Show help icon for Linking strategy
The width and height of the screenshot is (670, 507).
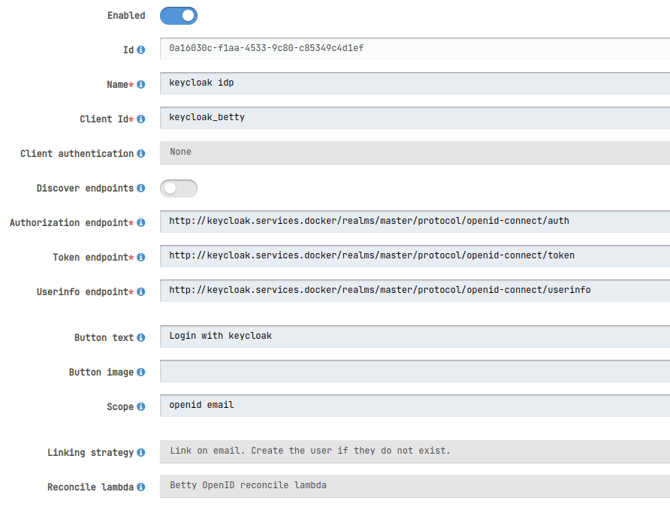[141, 453]
